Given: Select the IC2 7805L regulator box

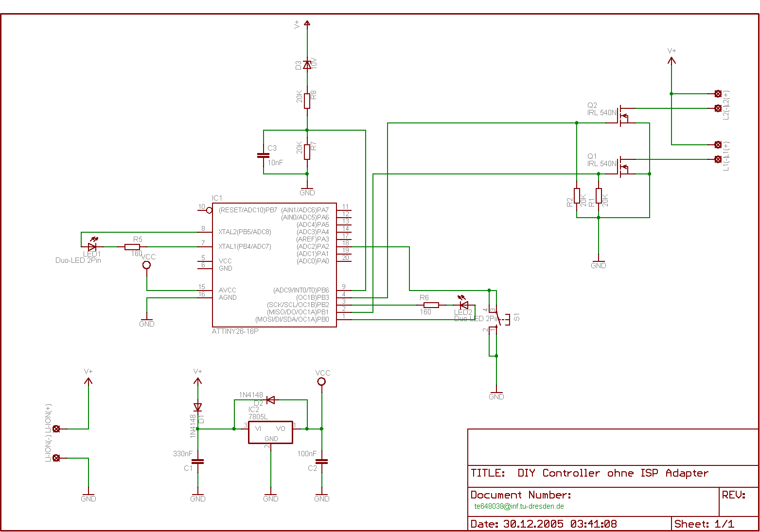Looking at the screenshot, I should coord(270,432).
